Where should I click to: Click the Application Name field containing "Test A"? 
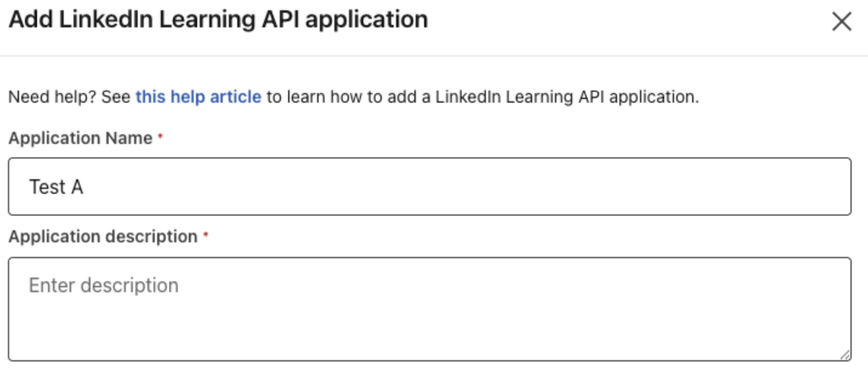click(429, 187)
